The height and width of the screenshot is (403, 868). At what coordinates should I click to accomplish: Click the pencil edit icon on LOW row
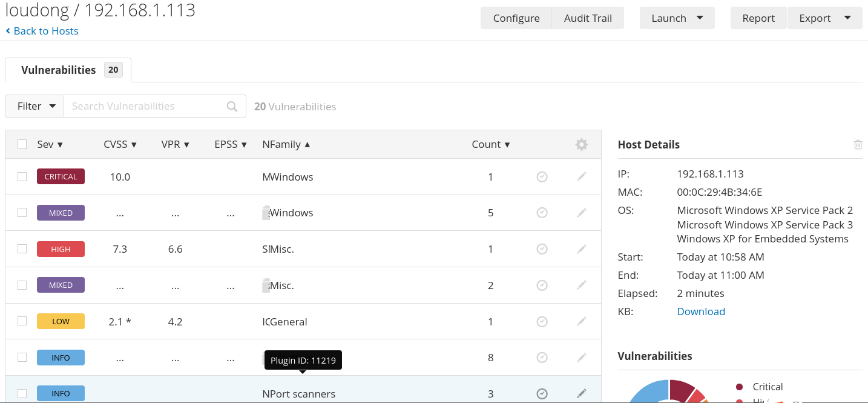coord(581,322)
